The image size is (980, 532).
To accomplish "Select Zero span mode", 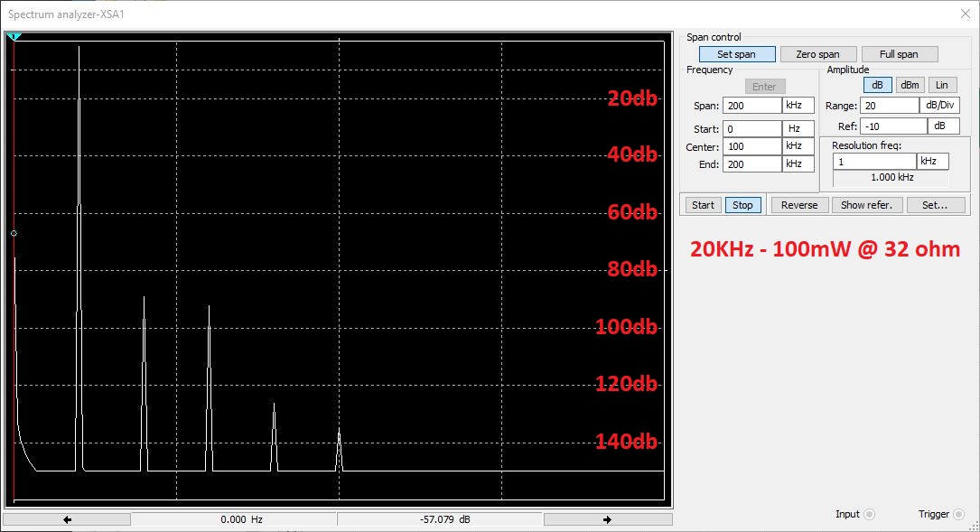I will point(817,54).
